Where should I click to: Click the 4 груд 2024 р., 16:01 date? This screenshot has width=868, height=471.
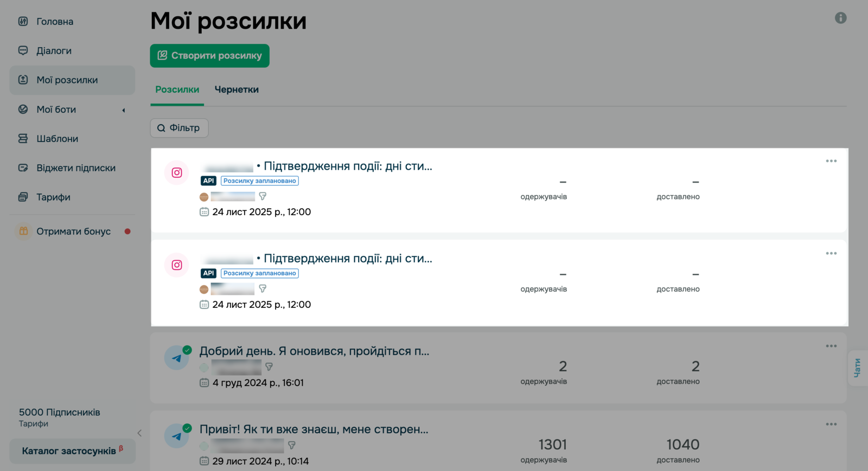coord(258,383)
